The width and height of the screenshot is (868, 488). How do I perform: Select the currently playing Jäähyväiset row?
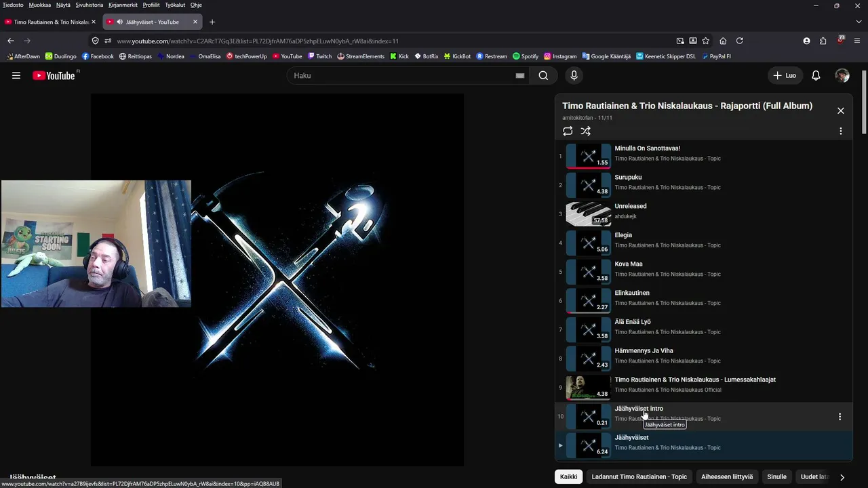click(703, 445)
